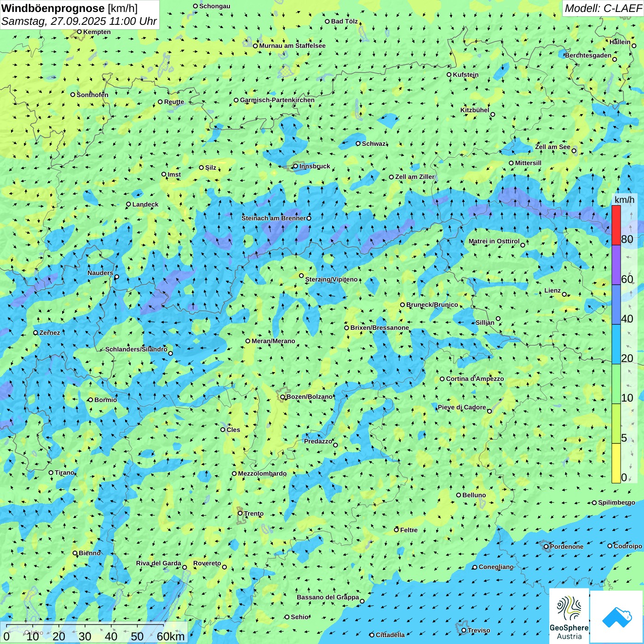Click the Brixen/Bressanone label
644x644 pixels.
[379, 328]
